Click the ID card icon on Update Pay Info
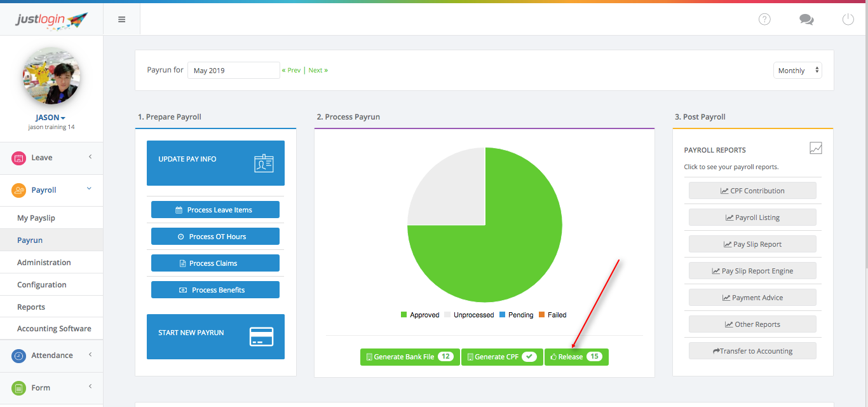This screenshot has height=407, width=868. point(264,163)
